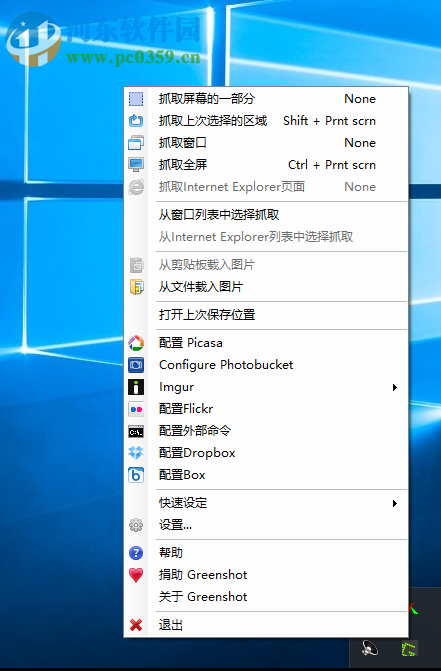
Task: Click the settings gear icon
Action: [x=136, y=525]
